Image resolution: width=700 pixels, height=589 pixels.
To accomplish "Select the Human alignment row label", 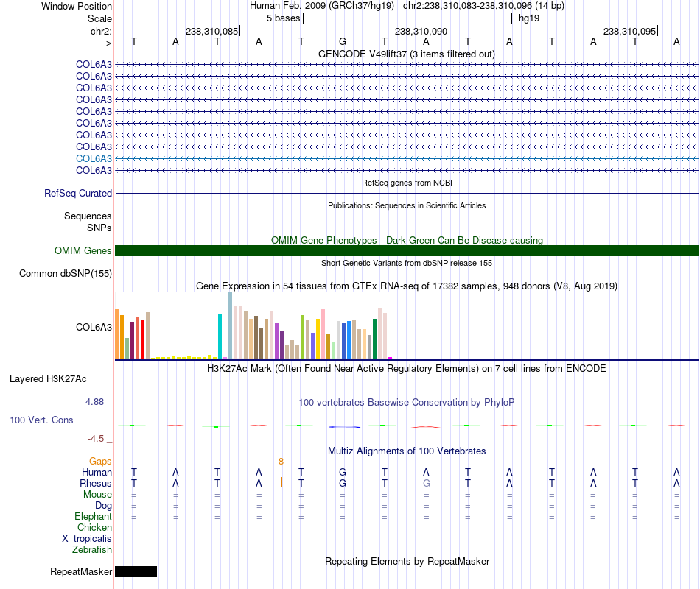I will (97, 472).
